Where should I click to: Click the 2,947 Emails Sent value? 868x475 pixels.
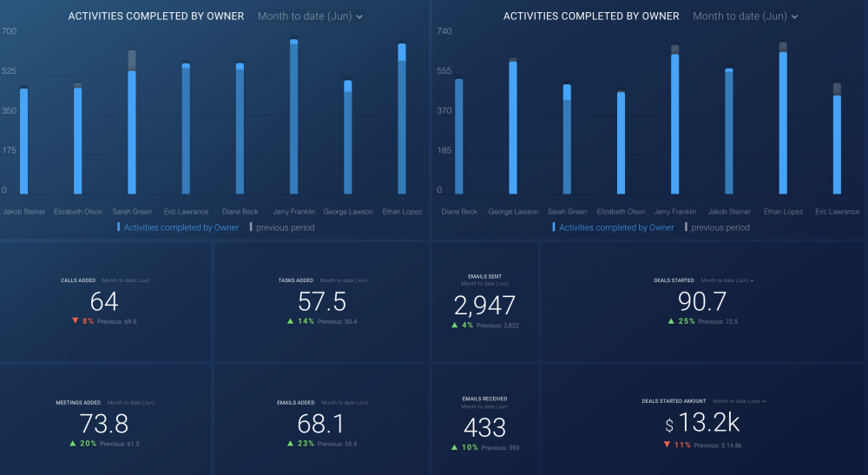tap(484, 305)
